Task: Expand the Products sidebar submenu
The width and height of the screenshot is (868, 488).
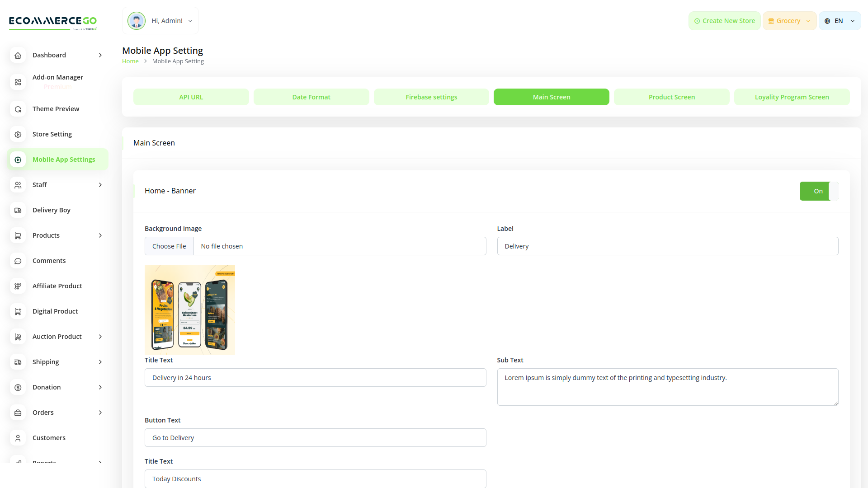Action: point(100,235)
